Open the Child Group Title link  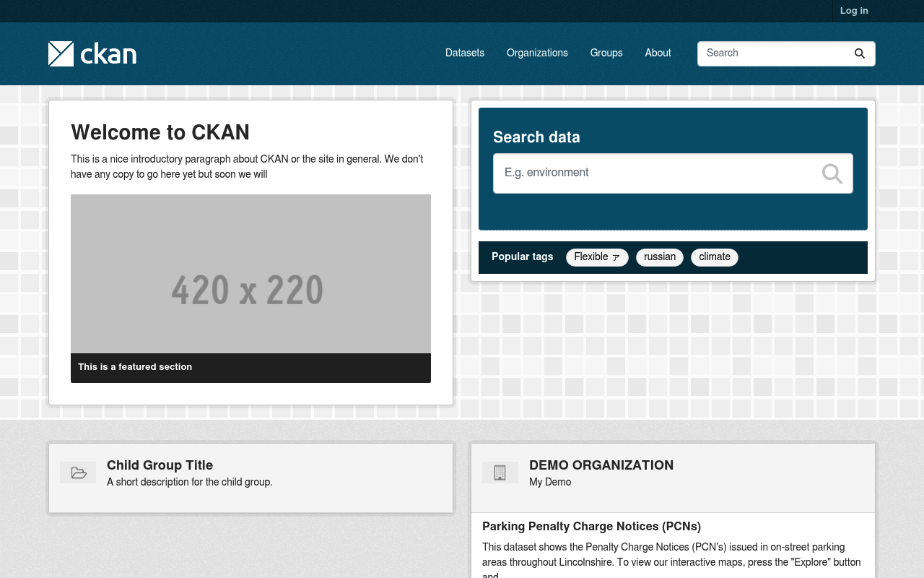(x=160, y=465)
